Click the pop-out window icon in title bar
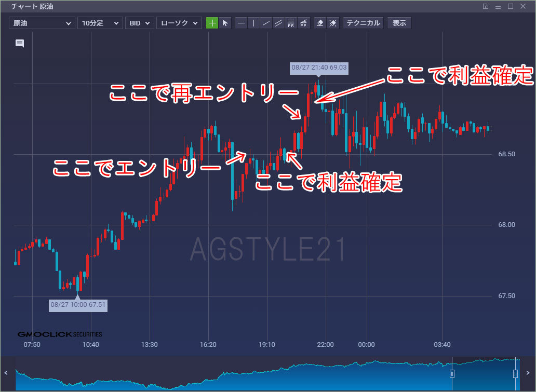The image size is (536, 392). coord(486,6)
